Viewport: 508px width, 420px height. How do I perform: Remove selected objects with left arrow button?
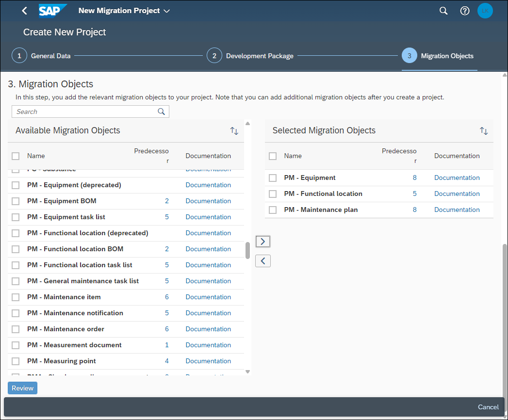(x=263, y=261)
